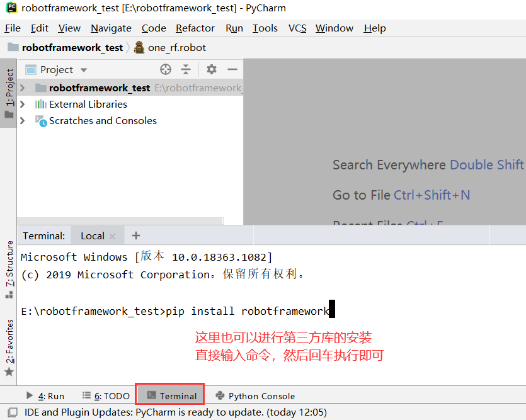Click the 4: Run play icon
This screenshot has width=526, height=420.
click(29, 396)
